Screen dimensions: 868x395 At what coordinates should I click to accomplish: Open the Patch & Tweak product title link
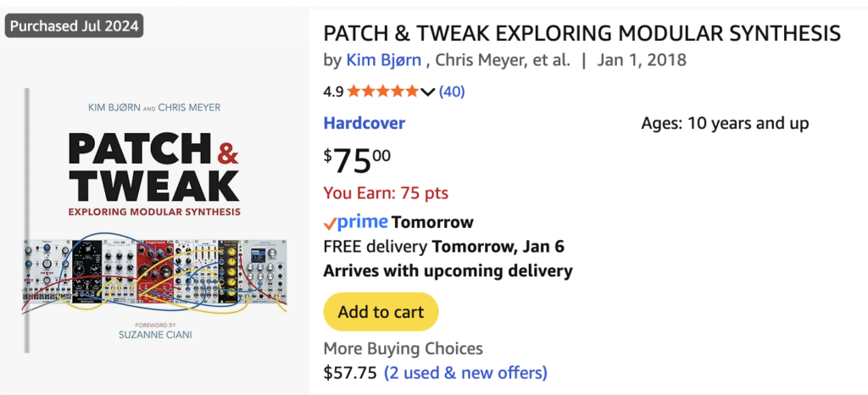pos(581,34)
